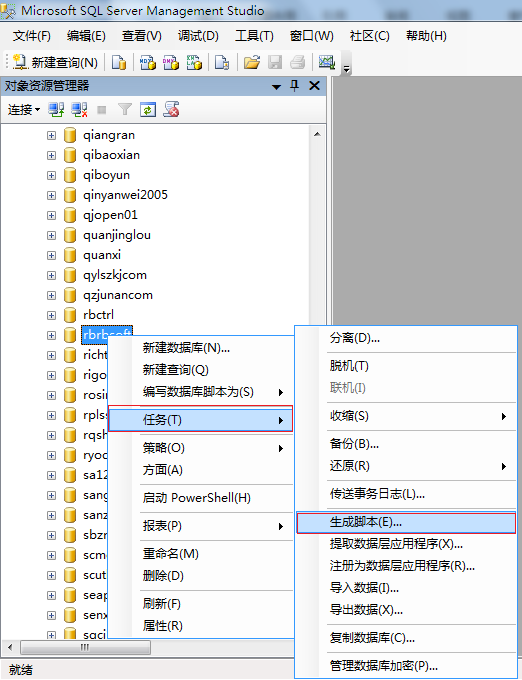Click the Print icon in the toolbar
The image size is (522, 680).
tap(298, 63)
